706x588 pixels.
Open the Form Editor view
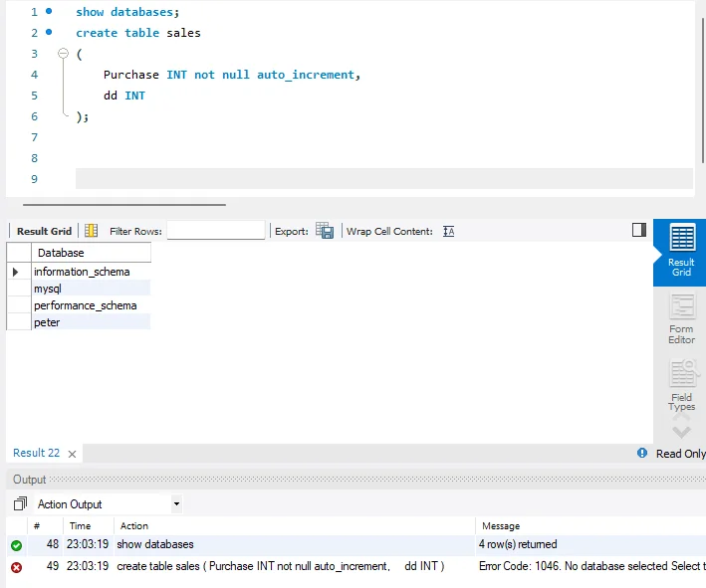(x=681, y=319)
